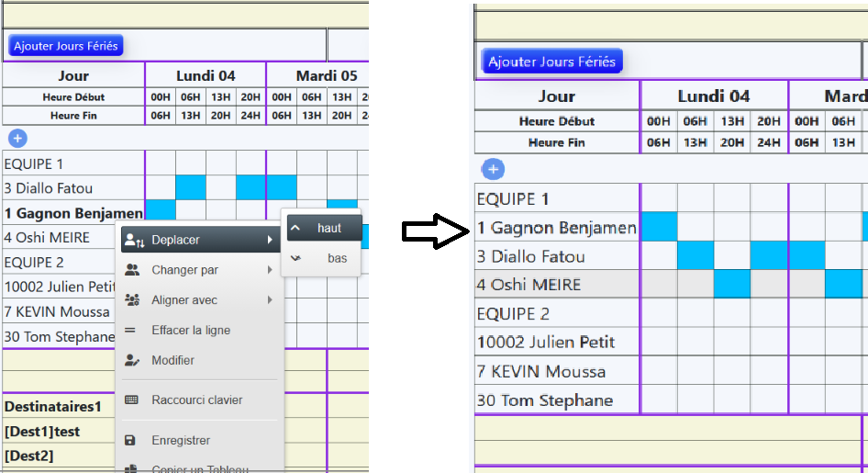The height and width of the screenshot is (473, 868).
Task: Open the Aligner avec menu entry
Action: point(200,299)
